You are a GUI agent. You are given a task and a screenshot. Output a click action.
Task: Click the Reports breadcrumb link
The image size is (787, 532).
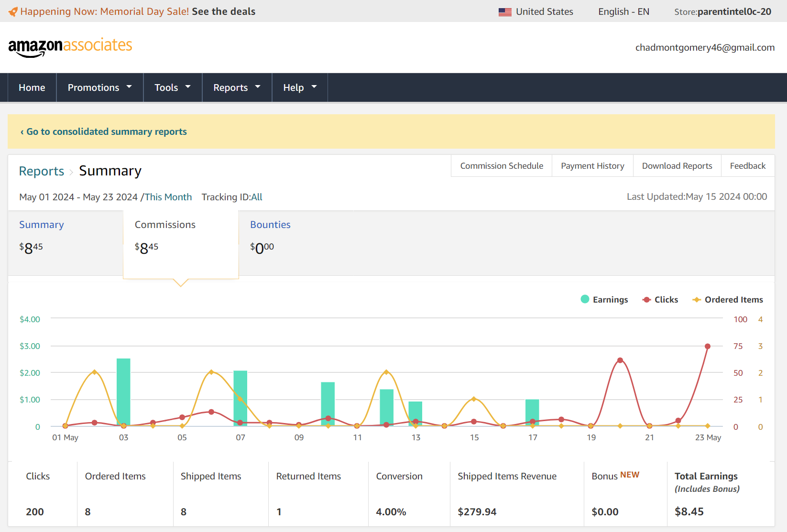(x=42, y=171)
